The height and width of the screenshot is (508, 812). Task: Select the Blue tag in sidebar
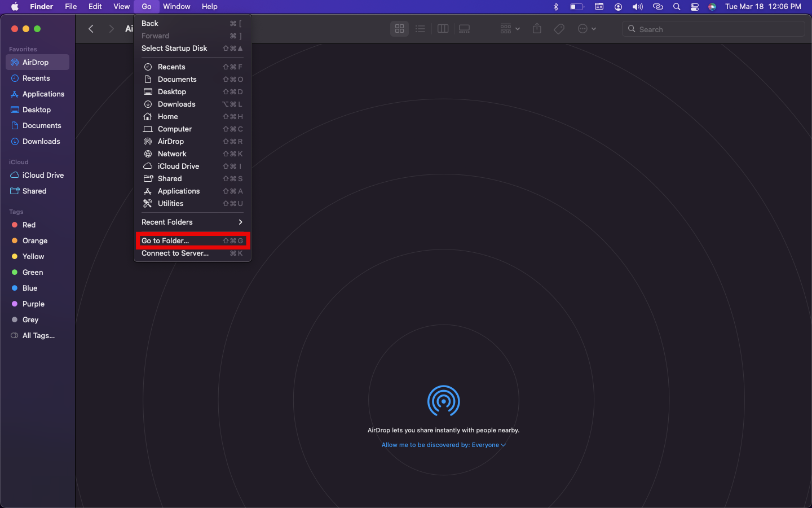coord(37,288)
